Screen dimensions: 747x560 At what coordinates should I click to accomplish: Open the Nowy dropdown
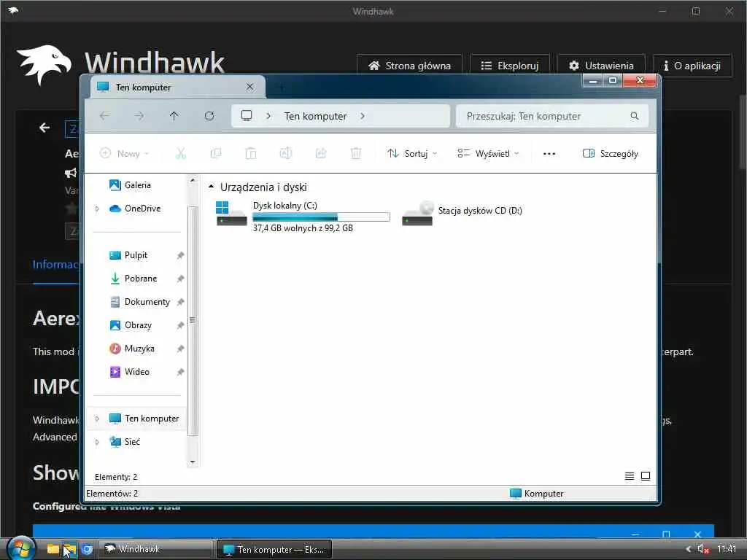[x=124, y=153]
